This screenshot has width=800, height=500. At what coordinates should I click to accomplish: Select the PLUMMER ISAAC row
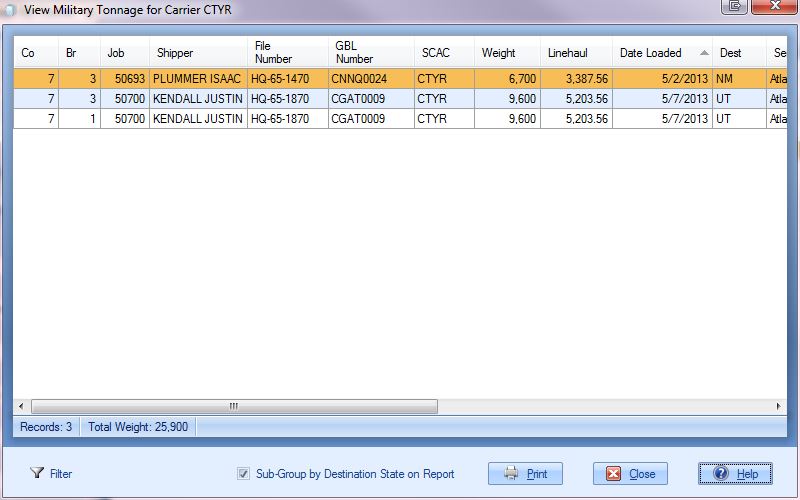(197, 79)
